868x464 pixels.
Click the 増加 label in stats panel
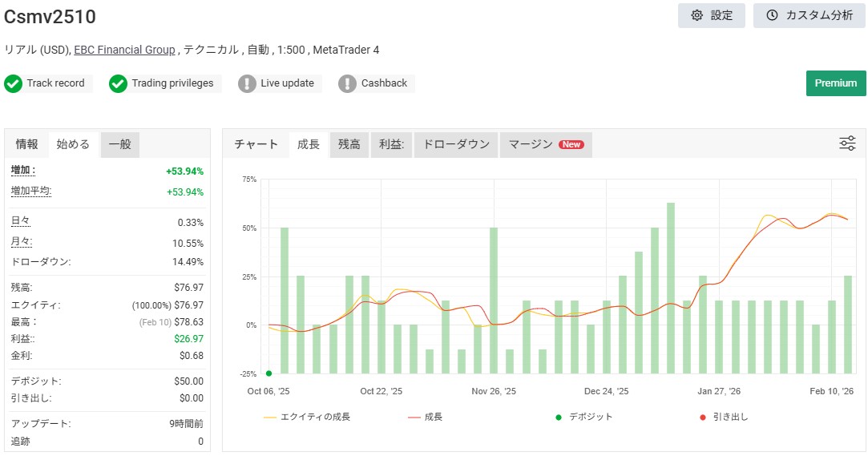pyautogui.click(x=23, y=171)
